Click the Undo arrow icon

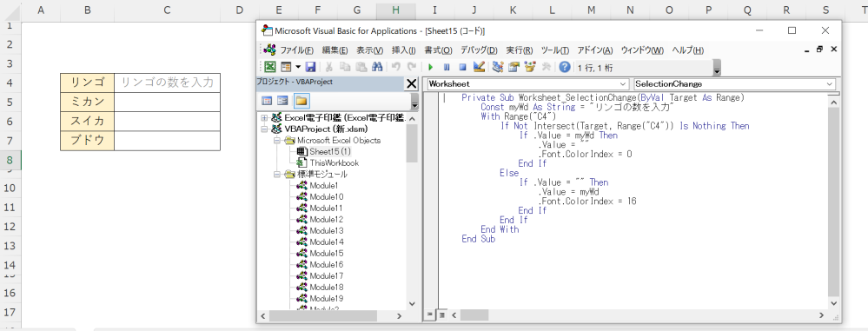coord(396,67)
